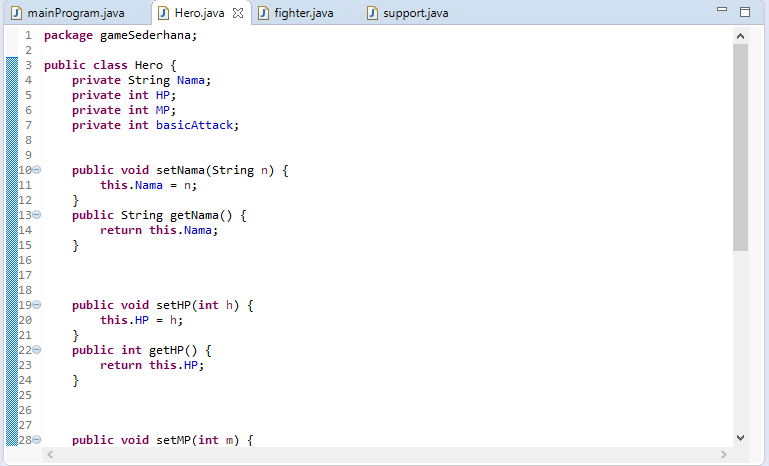Select the Hero.java editor tab
769x466 pixels.
[x=200, y=13]
